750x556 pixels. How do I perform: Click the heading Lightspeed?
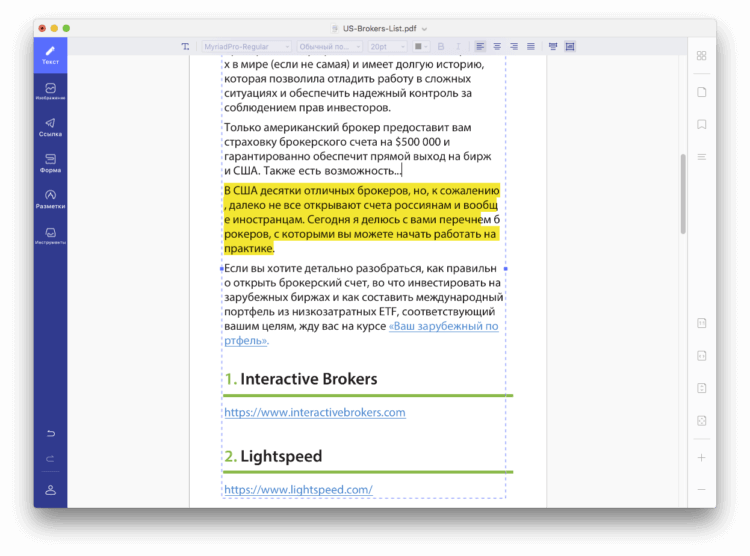281,456
